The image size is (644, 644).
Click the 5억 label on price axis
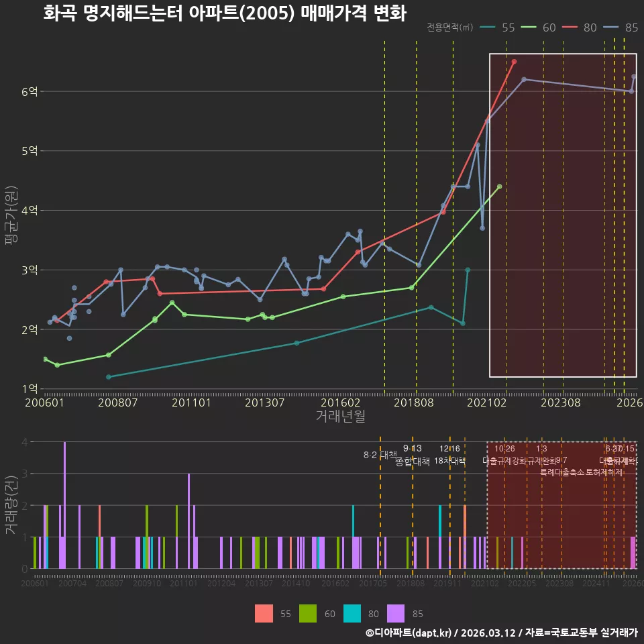pos(30,151)
